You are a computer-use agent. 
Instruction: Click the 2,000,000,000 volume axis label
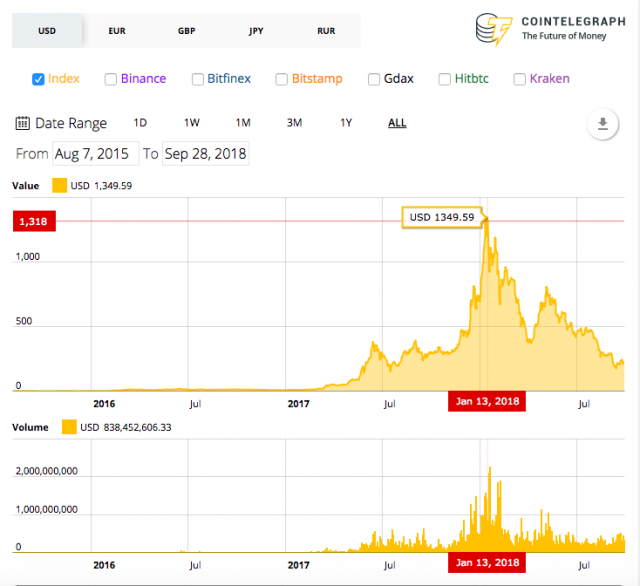click(47, 471)
